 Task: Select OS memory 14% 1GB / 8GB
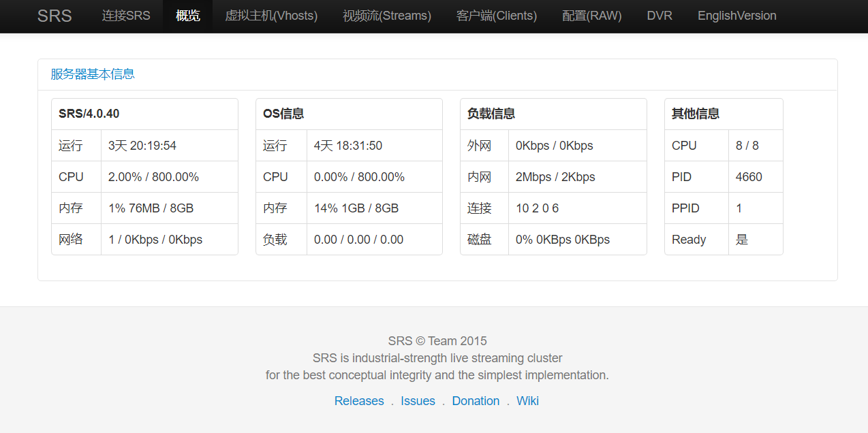(x=356, y=208)
